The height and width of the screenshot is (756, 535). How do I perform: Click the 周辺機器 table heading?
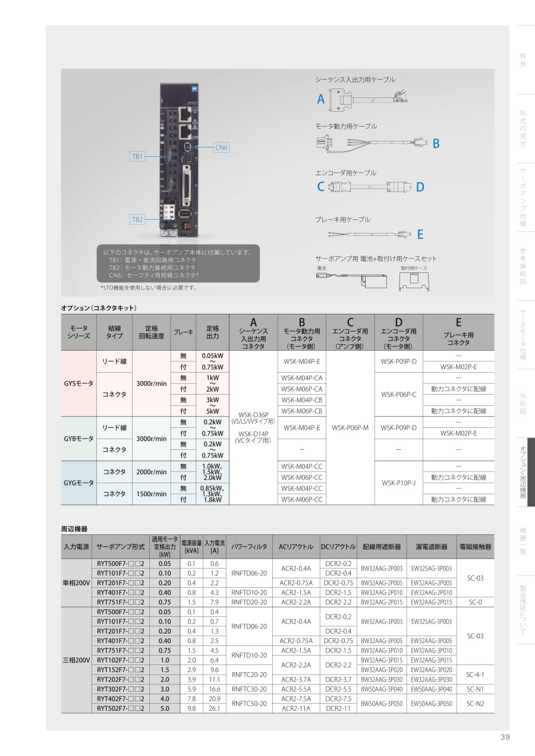(x=74, y=528)
